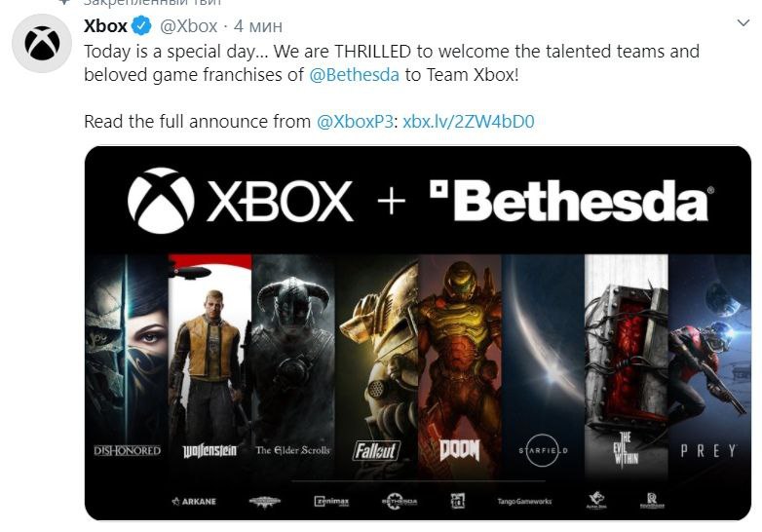Open the @Bethesda mention link

354,75
